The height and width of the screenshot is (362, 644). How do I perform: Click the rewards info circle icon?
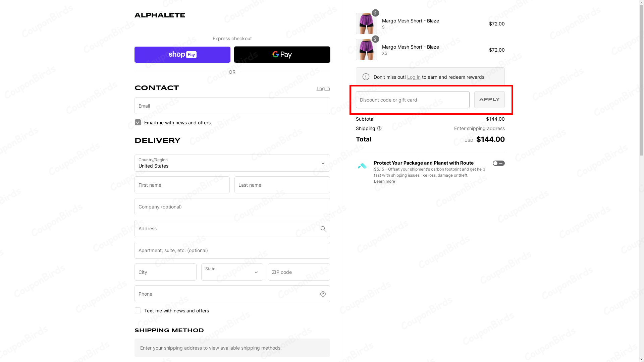coord(366,77)
